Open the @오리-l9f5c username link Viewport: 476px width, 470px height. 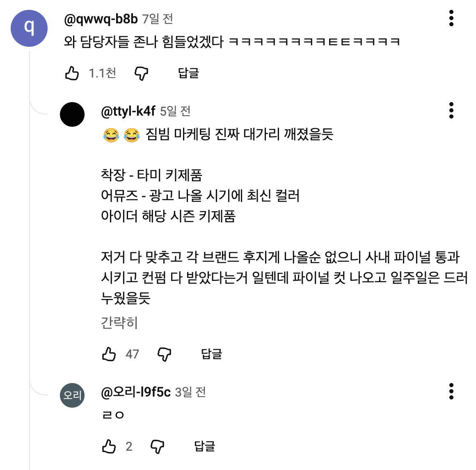click(135, 392)
